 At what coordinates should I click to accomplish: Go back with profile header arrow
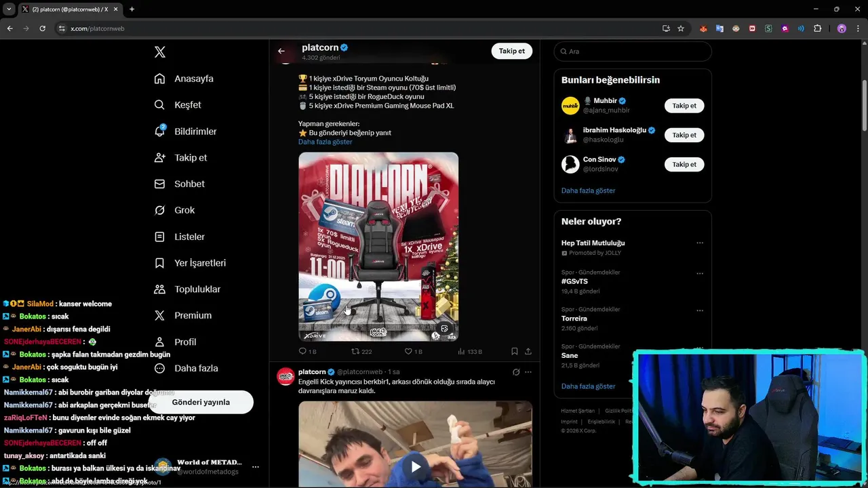click(281, 51)
